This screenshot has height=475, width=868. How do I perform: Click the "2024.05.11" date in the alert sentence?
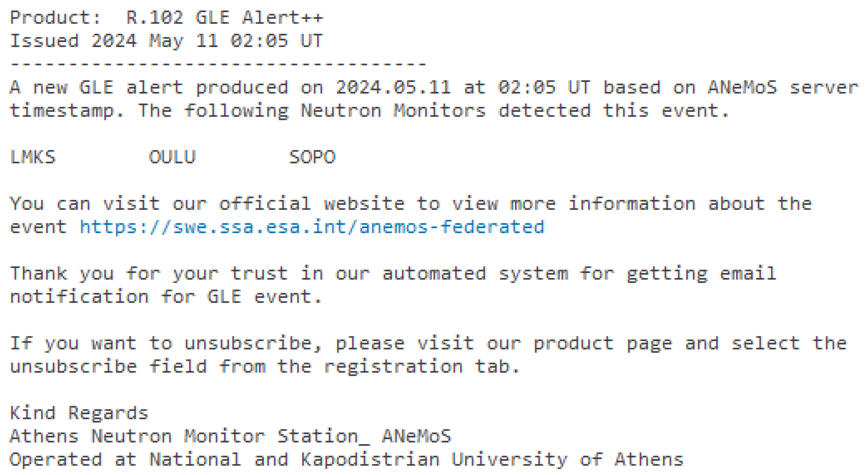click(393, 87)
